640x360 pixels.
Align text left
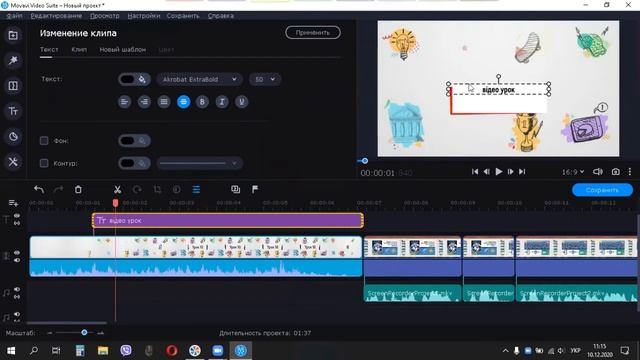point(124,102)
